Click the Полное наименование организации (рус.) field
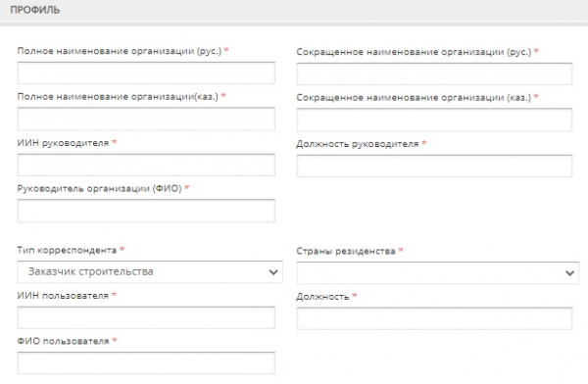The height and width of the screenshot is (384, 588). 146,72
